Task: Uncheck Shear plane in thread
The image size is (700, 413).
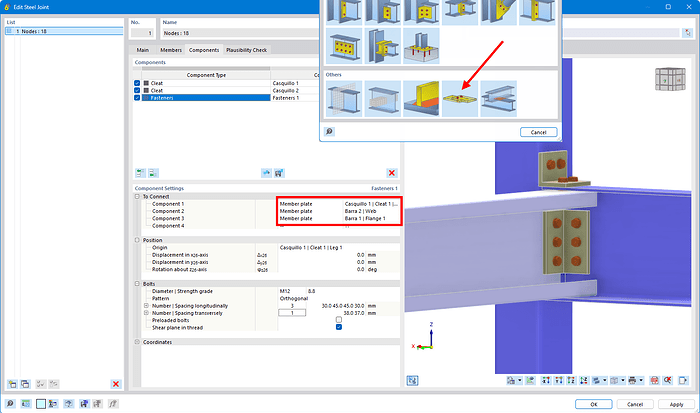Action: pos(339,327)
